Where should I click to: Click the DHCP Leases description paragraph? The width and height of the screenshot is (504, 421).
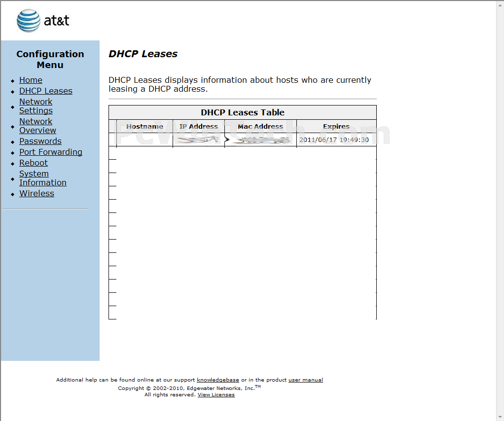click(240, 84)
